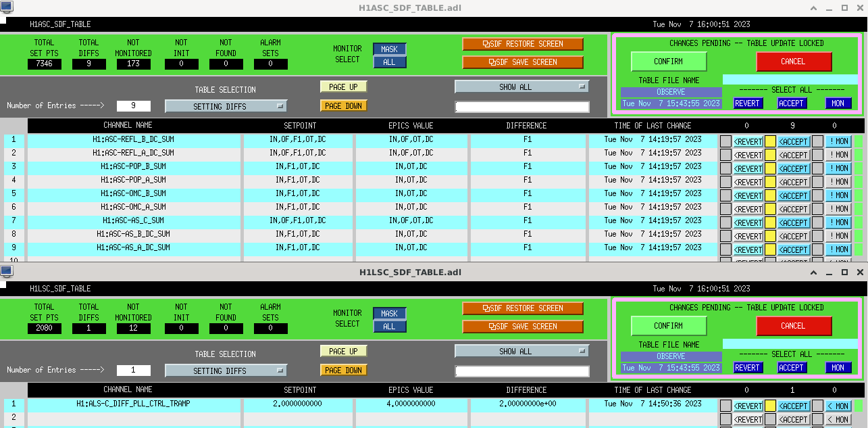Open the SHOW ALL dropdown in ASC window
This screenshot has height=428, width=868.
point(521,87)
